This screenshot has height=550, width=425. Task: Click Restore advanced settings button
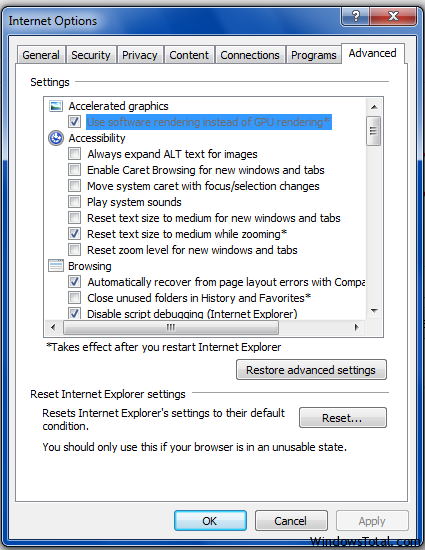click(311, 370)
